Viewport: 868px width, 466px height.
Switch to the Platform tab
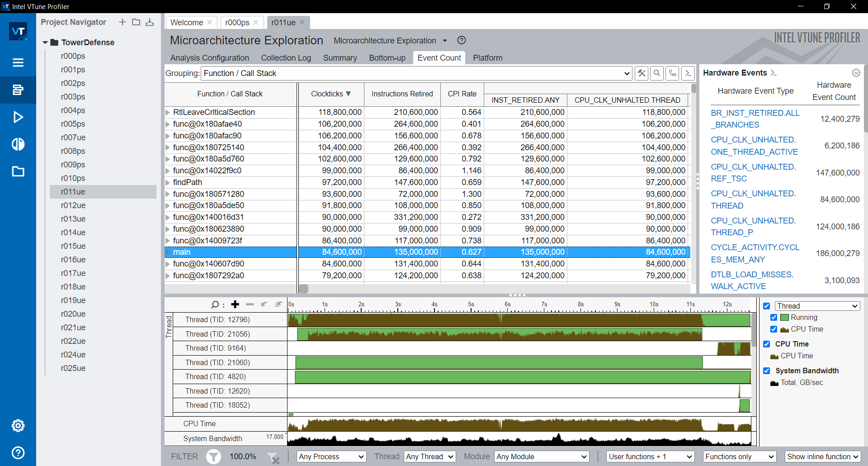click(x=488, y=58)
